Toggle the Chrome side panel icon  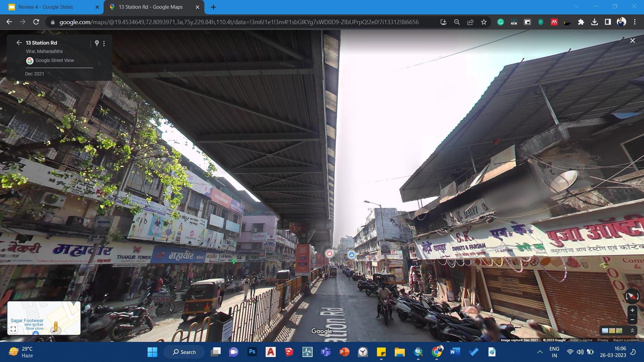(x=607, y=22)
